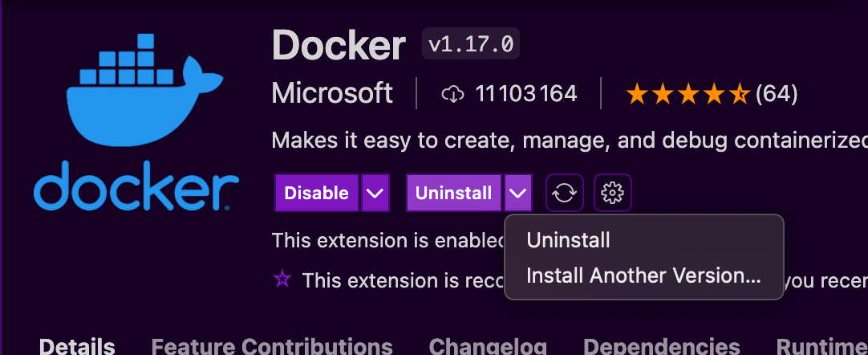Viewport: 868px width, 355px height.
Task: Choose Uninstall from the dropdown menu
Action: 568,240
